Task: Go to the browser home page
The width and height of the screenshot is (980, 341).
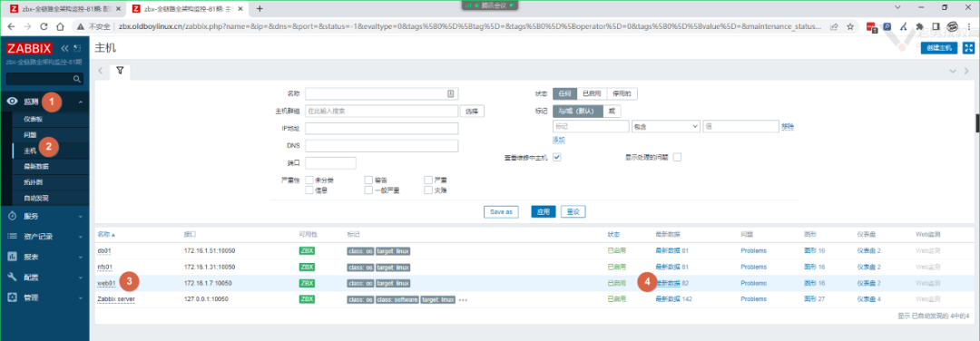Action: coord(60,27)
